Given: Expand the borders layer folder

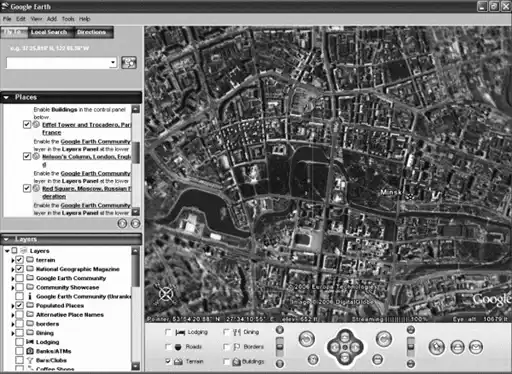Looking at the screenshot, I should (13, 324).
